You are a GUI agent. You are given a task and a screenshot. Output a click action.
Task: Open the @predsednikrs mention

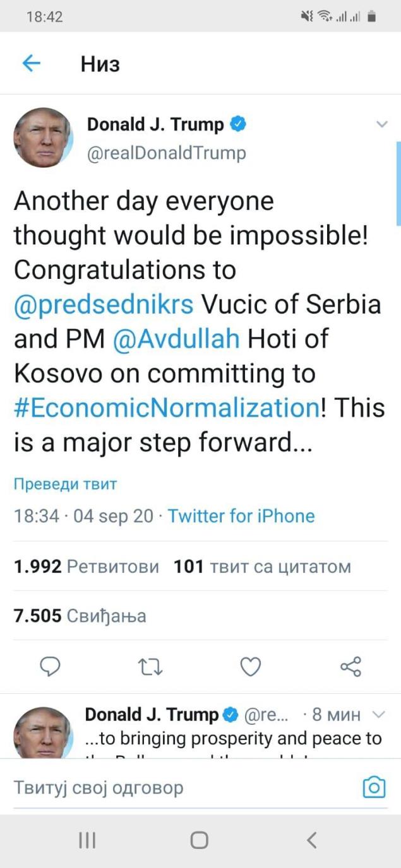click(x=104, y=305)
